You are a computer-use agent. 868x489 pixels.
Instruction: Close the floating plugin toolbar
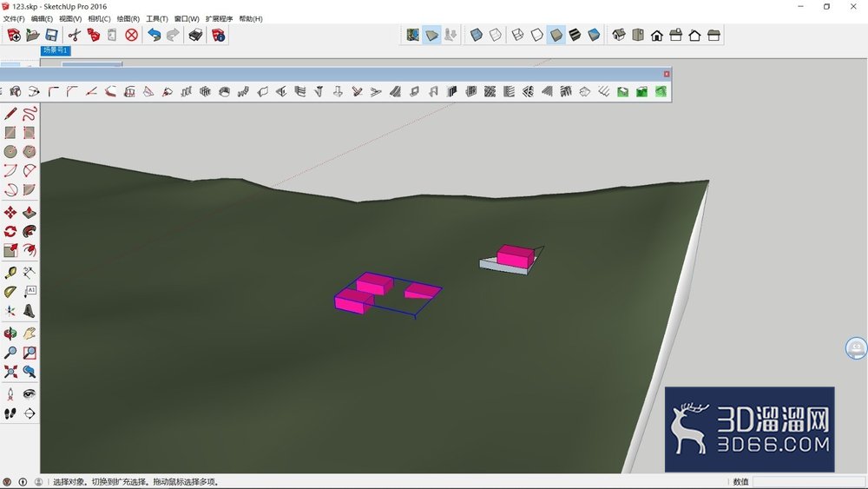pyautogui.click(x=667, y=74)
